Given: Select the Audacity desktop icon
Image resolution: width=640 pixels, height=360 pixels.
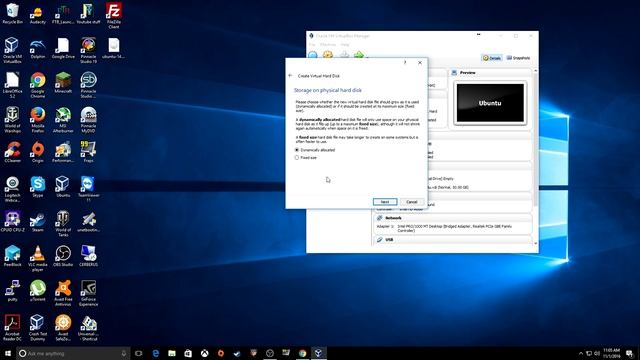Looking at the screenshot, I should point(38,13).
